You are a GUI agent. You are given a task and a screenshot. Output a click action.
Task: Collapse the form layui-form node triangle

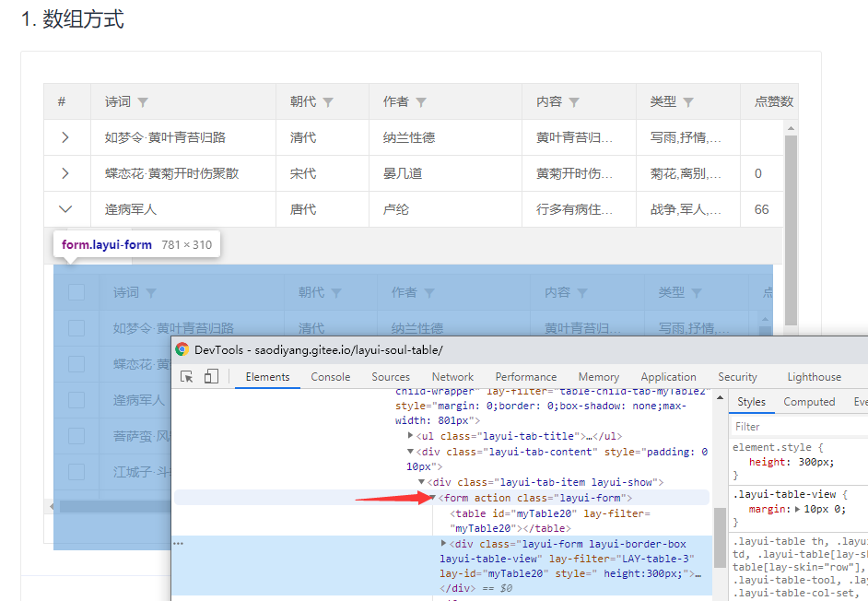point(433,498)
